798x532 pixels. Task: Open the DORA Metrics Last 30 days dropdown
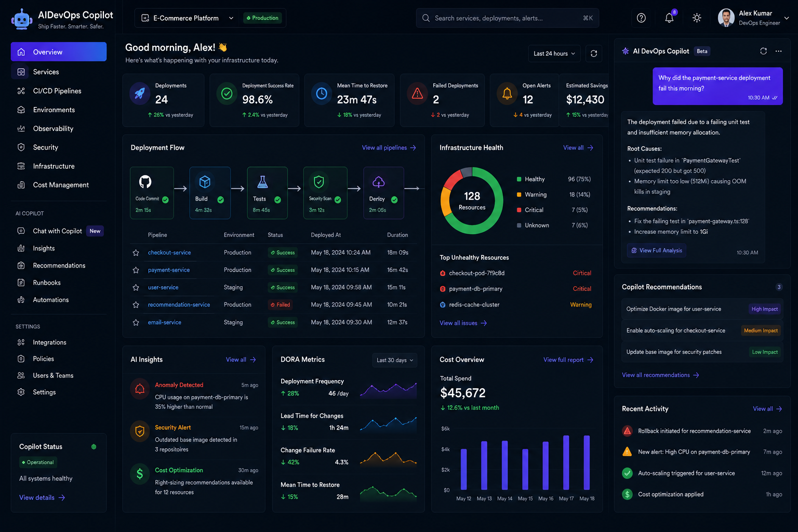(x=395, y=360)
